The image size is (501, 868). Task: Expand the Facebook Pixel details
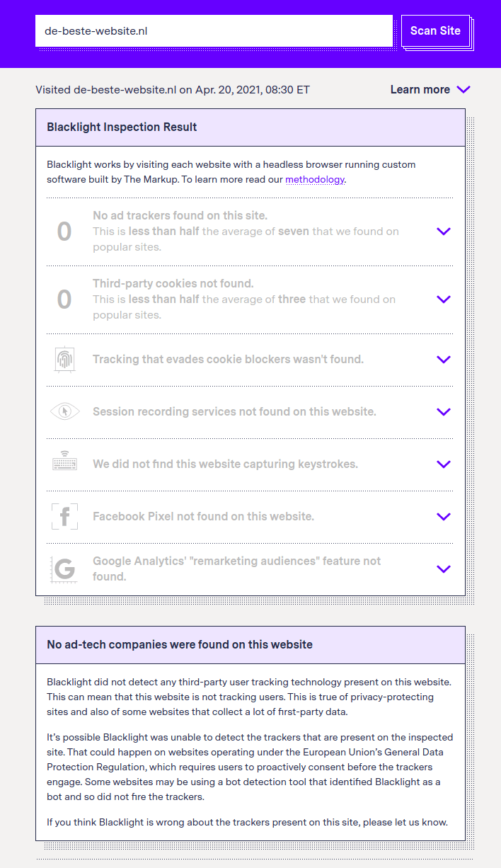coord(444,516)
